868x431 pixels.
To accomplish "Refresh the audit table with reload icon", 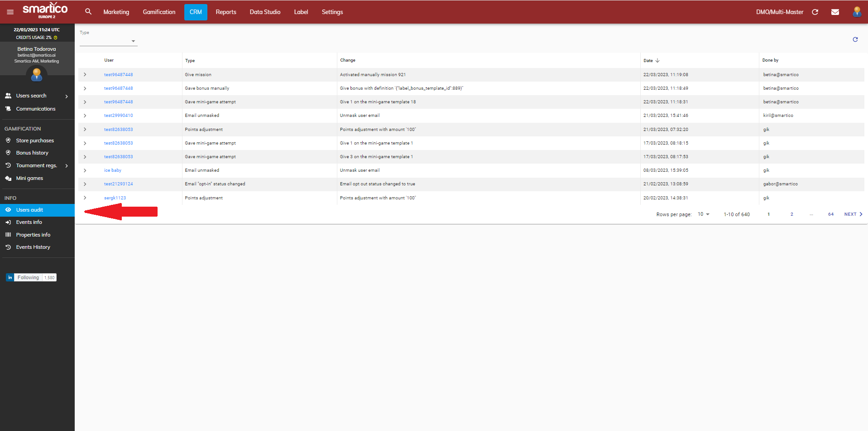I will (x=855, y=39).
